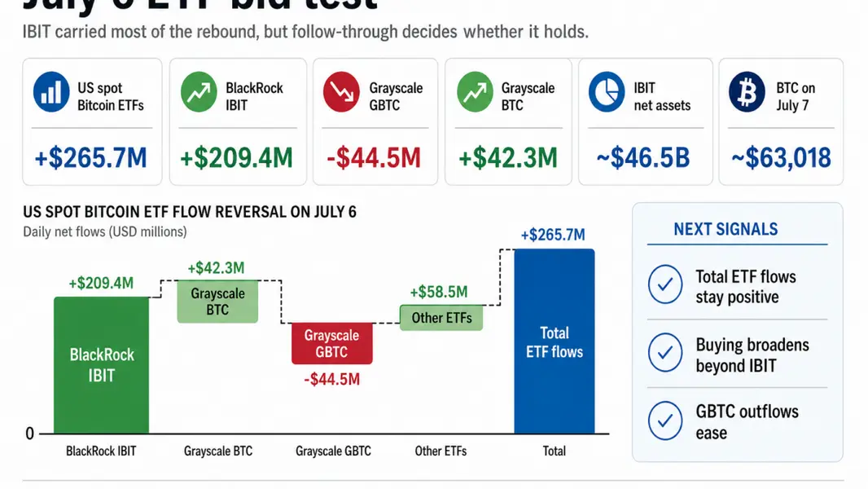Click the green up-trend icon beside BlackRock IBIT
The width and height of the screenshot is (868, 489).
(x=199, y=92)
